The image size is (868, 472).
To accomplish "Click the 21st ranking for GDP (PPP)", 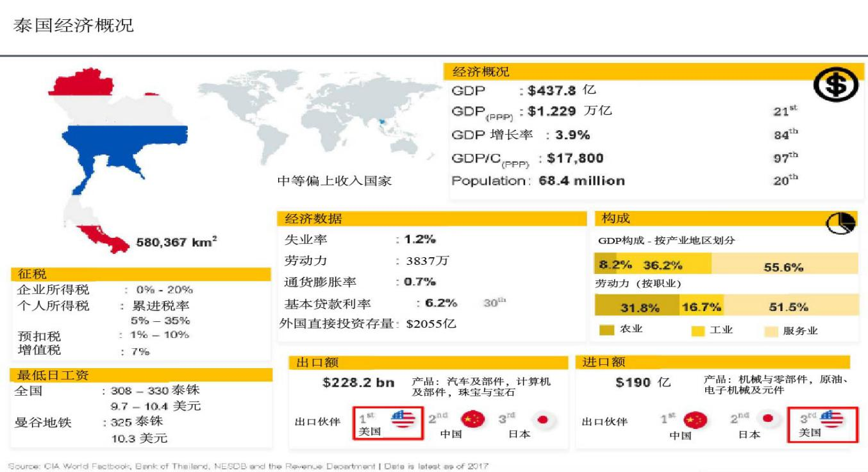I will (x=785, y=112).
